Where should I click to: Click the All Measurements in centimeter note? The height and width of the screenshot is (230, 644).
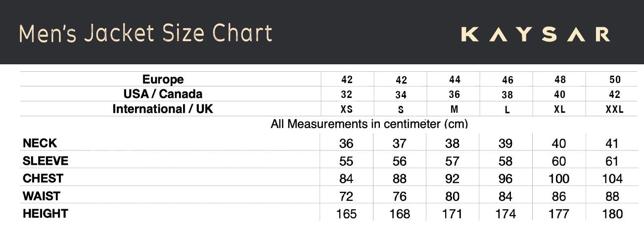pyautogui.click(x=369, y=124)
